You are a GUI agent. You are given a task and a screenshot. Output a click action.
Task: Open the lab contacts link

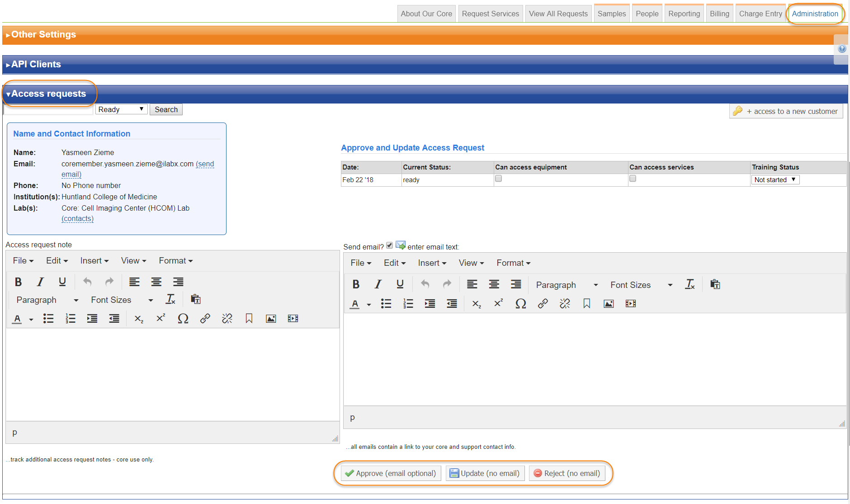(x=77, y=219)
